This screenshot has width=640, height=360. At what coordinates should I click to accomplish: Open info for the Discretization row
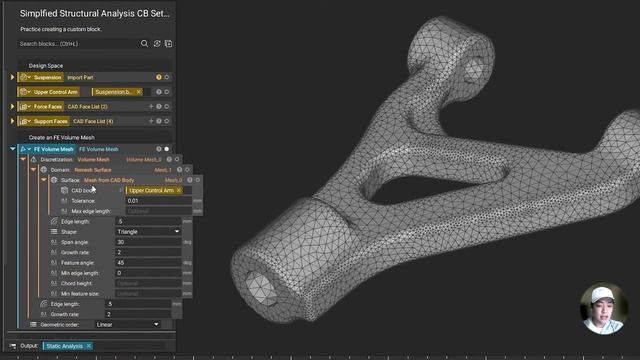tap(169, 159)
